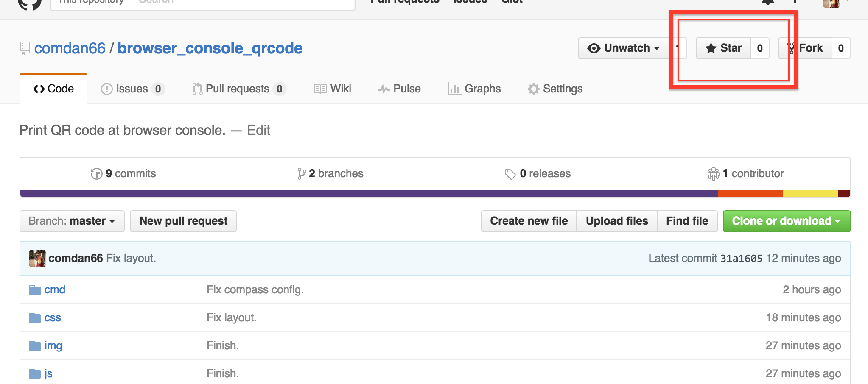This screenshot has height=384, width=868.
Task: Open the Pull requests tab
Action: pos(239,89)
